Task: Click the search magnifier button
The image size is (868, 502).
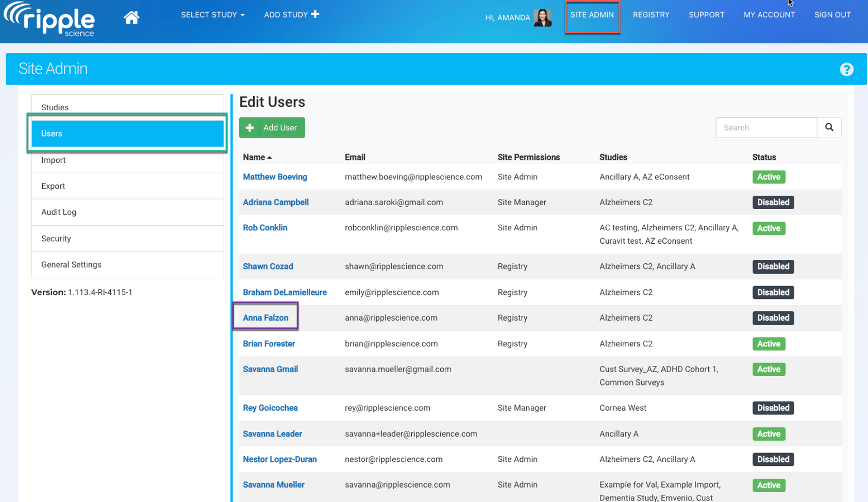Action: (829, 127)
